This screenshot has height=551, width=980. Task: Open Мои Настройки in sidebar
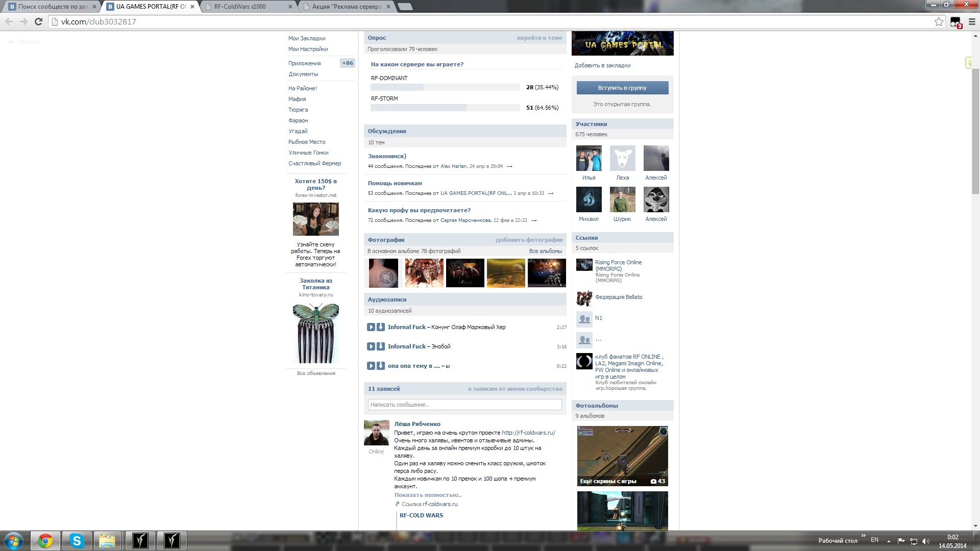(308, 49)
